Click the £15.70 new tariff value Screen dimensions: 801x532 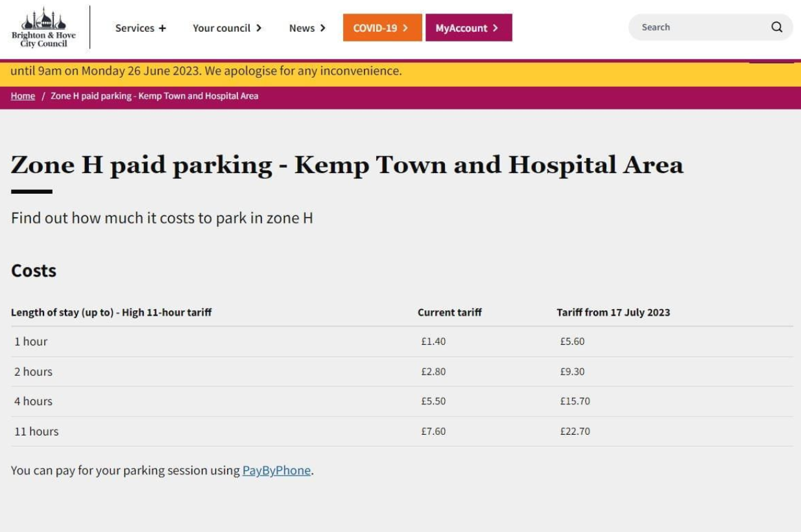click(575, 401)
